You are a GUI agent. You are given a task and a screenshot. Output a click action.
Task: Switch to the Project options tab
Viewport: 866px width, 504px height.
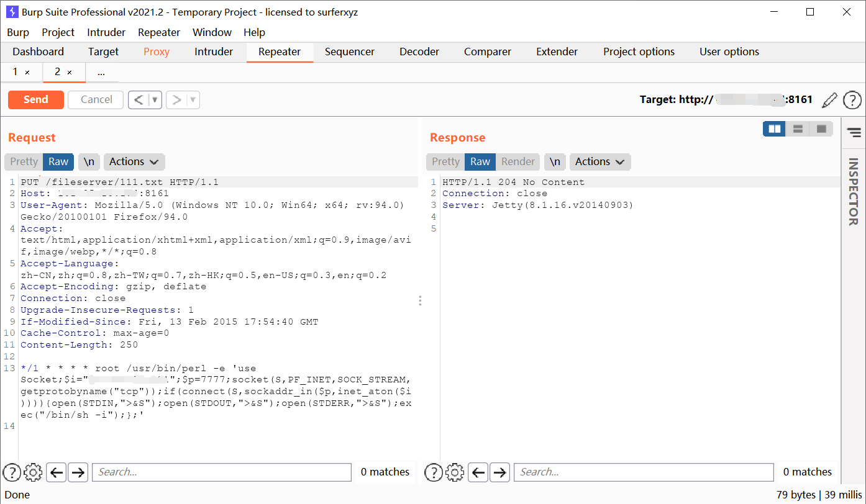pos(639,52)
